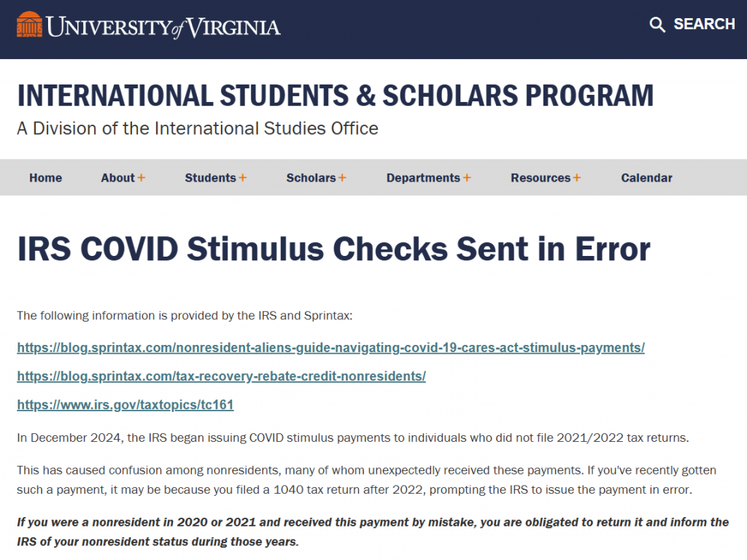Open the Resources navigation label
The height and width of the screenshot is (560, 747).
pos(541,178)
